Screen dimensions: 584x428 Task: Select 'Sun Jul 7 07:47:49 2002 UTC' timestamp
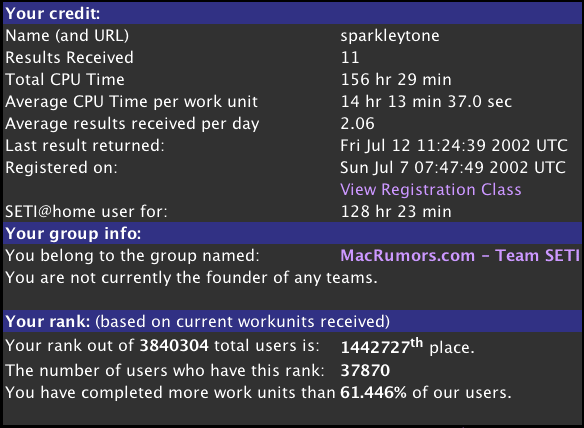[453, 168]
